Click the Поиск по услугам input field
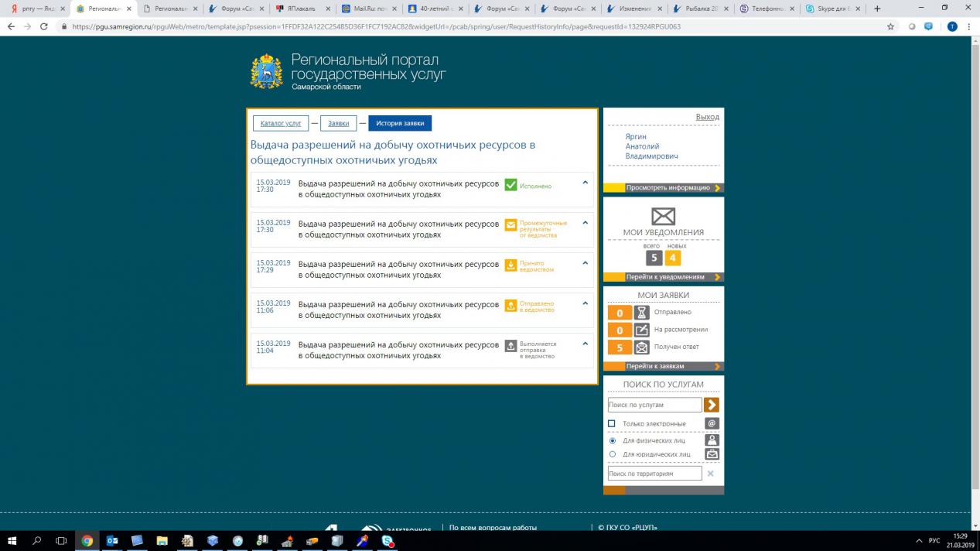The width and height of the screenshot is (980, 551). 654,405
